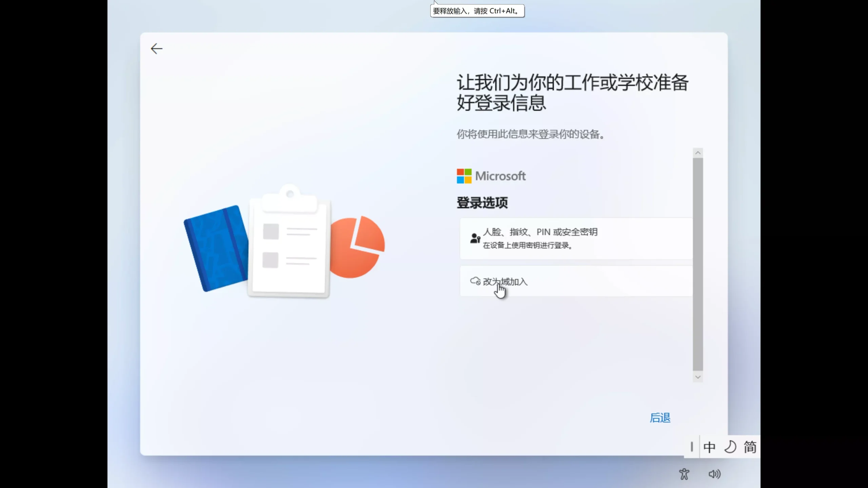
Task: Click the 简 simplified Chinese IME indicator
Action: pos(750,447)
